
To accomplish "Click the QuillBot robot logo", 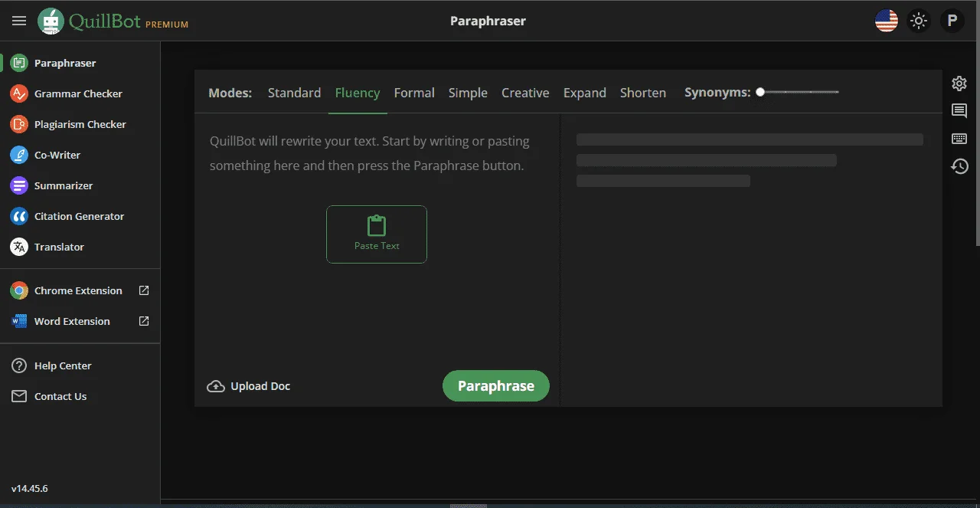I will (51, 21).
